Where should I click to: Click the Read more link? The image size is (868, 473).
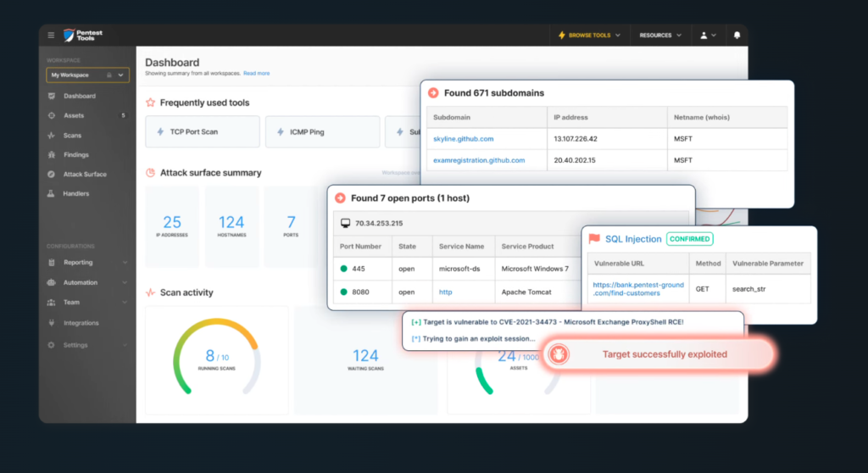tap(256, 73)
